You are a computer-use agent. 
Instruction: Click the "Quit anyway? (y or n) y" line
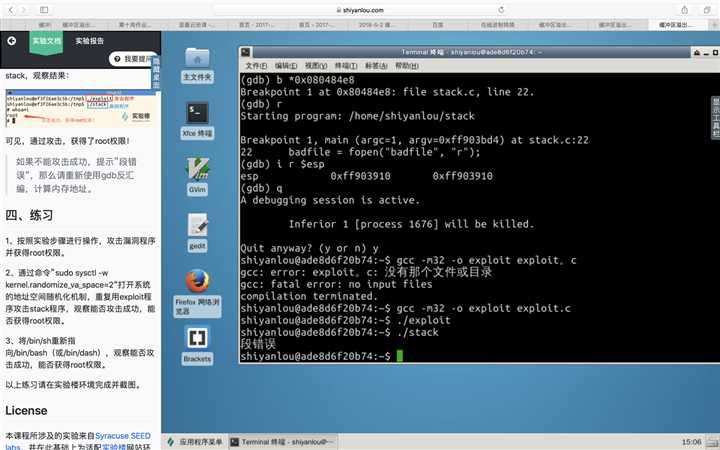click(x=309, y=248)
